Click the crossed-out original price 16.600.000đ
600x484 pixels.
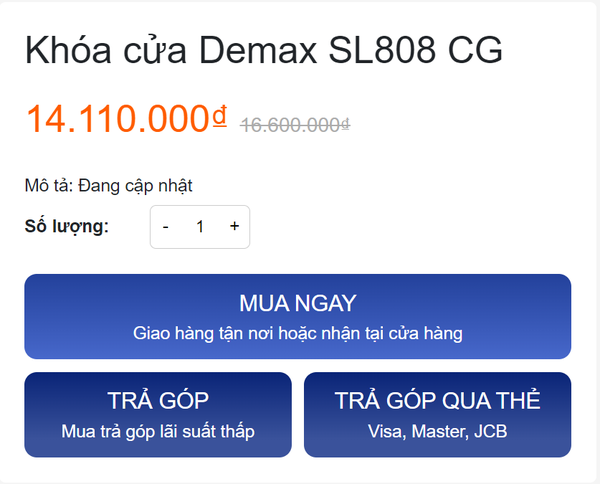294,125
